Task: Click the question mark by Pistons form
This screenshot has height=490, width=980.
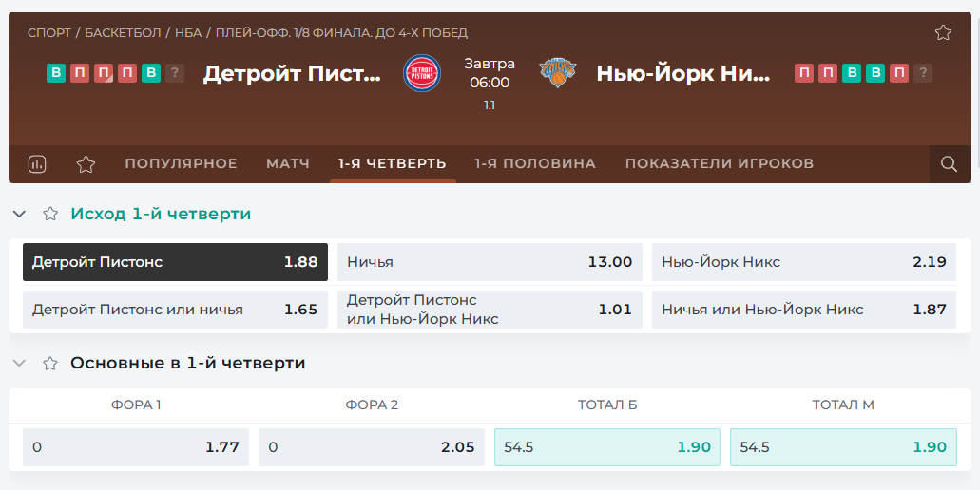Action: [x=175, y=73]
